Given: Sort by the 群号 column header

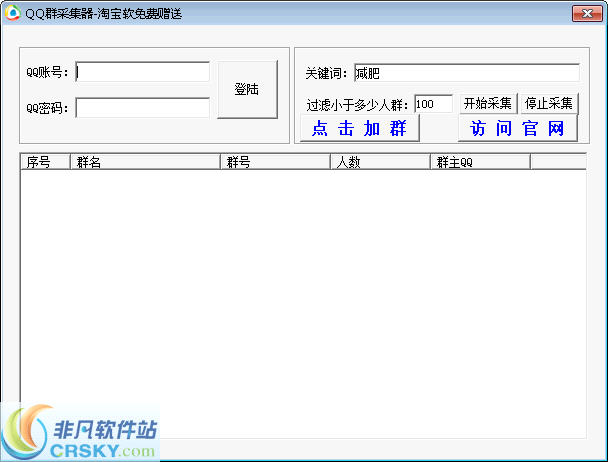Looking at the screenshot, I should click(275, 162).
